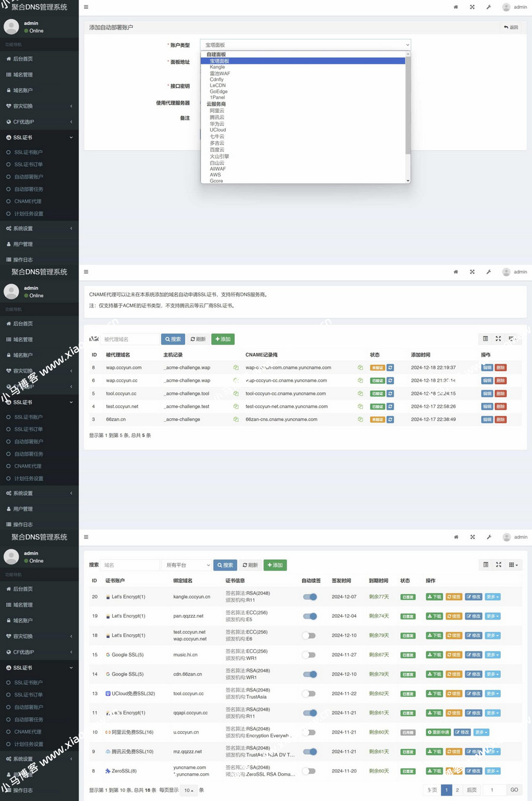Copy host record for test.cccyun.net
532x801 pixels.
click(236, 407)
